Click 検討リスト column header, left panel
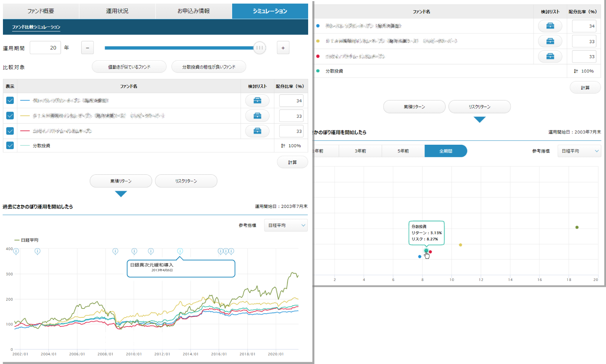This screenshot has height=364, width=606. [x=257, y=86]
